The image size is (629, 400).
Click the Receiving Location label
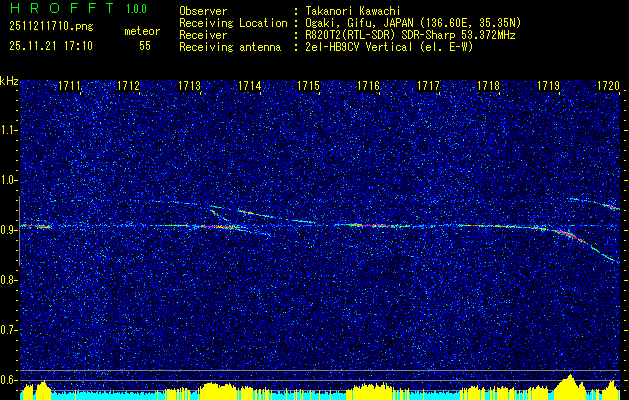point(233,23)
